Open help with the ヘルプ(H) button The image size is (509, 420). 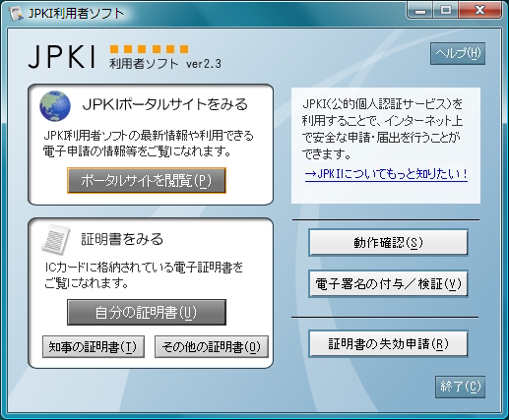[458, 53]
